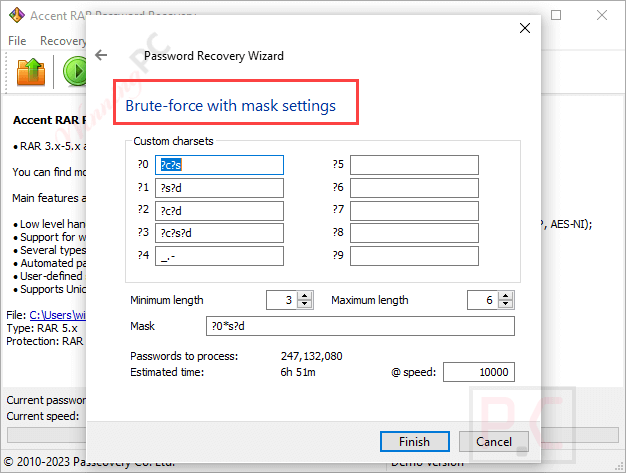Click the Custom charsets group label
Screen dimensions: 626x473
[173, 141]
